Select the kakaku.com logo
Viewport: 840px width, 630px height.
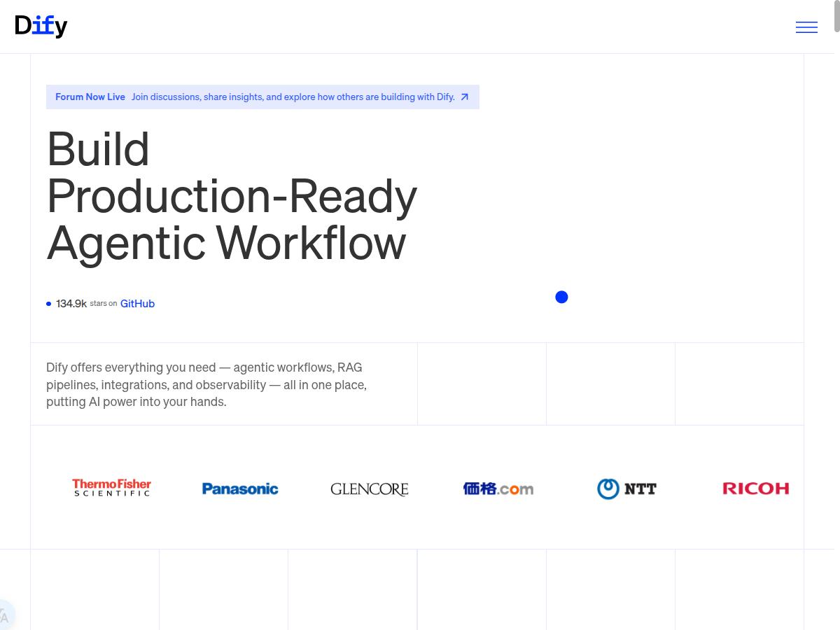(498, 489)
